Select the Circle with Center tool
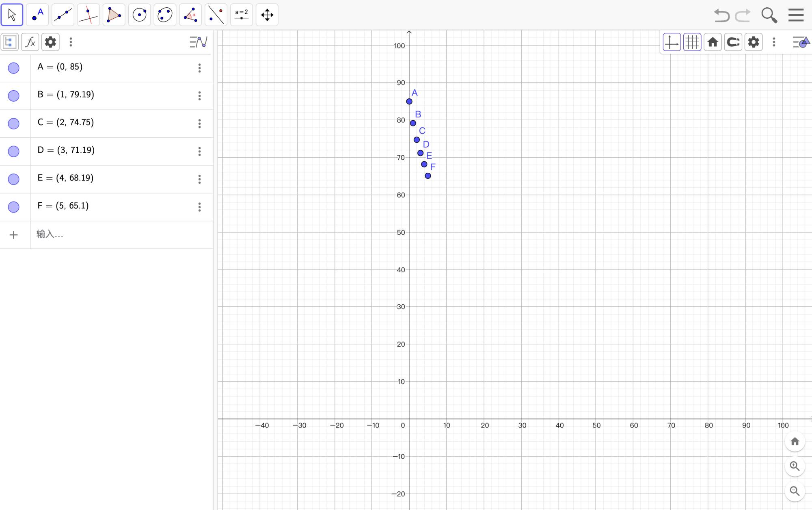The height and width of the screenshot is (510, 812). click(x=139, y=15)
